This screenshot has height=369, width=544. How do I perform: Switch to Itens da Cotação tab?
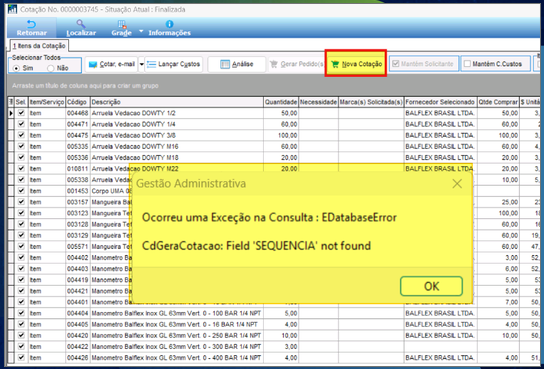click(x=39, y=46)
